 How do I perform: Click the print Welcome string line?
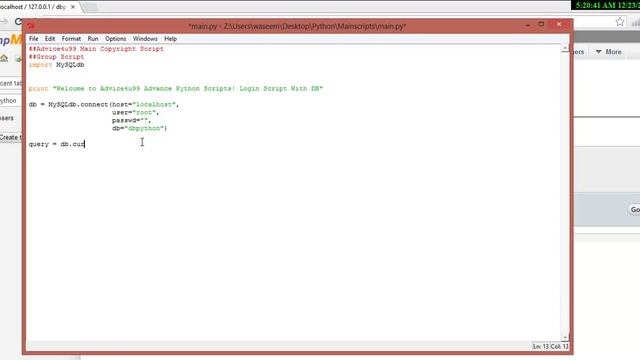(x=176, y=89)
